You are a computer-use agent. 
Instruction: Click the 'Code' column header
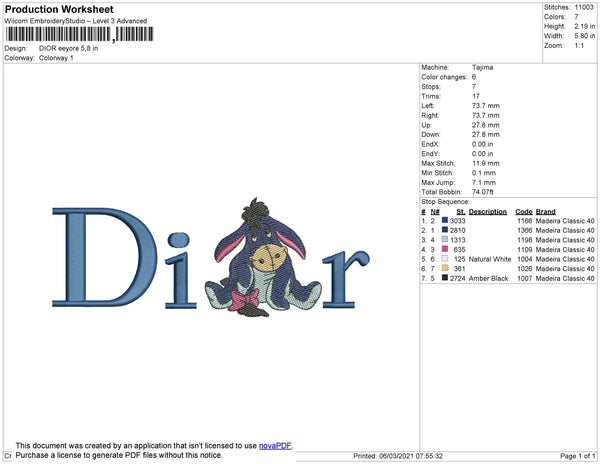[x=524, y=212]
